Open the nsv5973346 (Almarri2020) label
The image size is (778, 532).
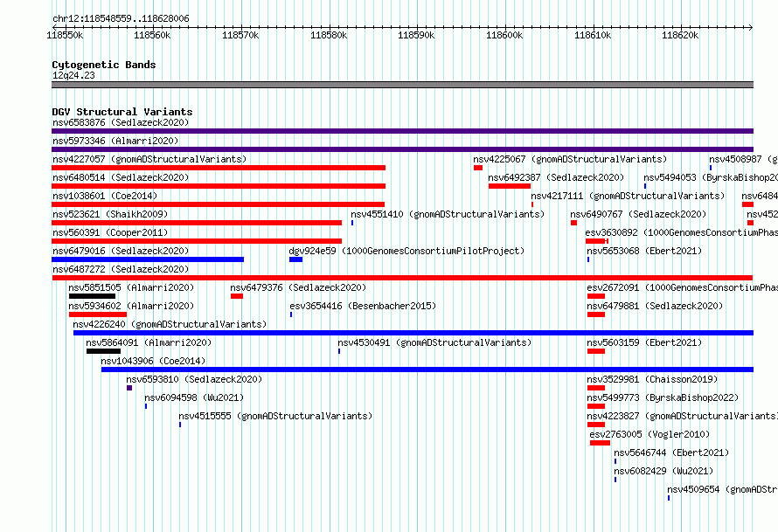click(x=115, y=141)
